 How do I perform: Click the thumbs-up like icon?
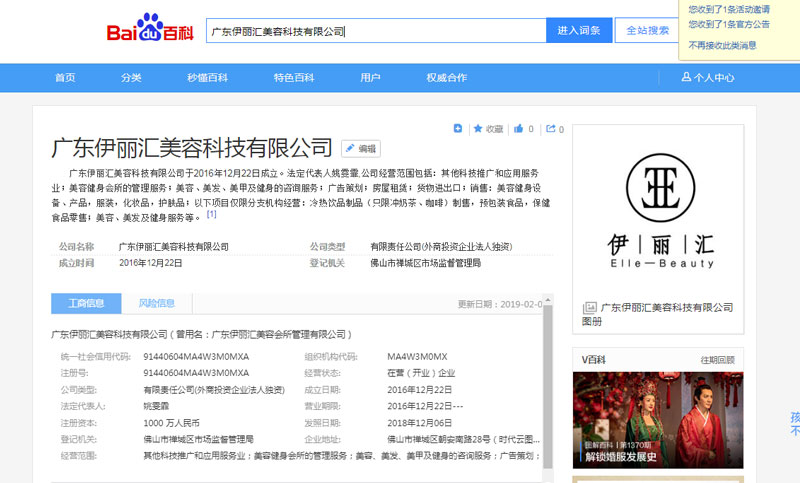point(518,129)
